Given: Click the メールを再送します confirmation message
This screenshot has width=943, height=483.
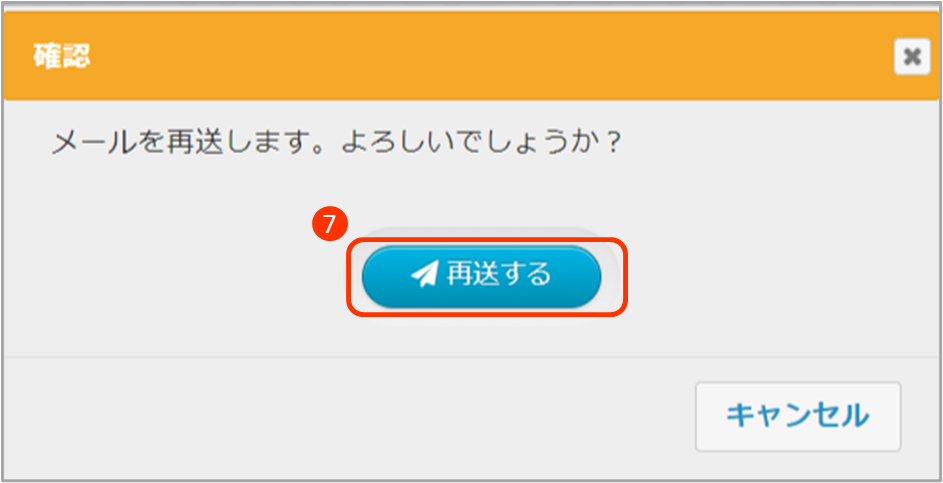Looking at the screenshot, I should coord(336,144).
